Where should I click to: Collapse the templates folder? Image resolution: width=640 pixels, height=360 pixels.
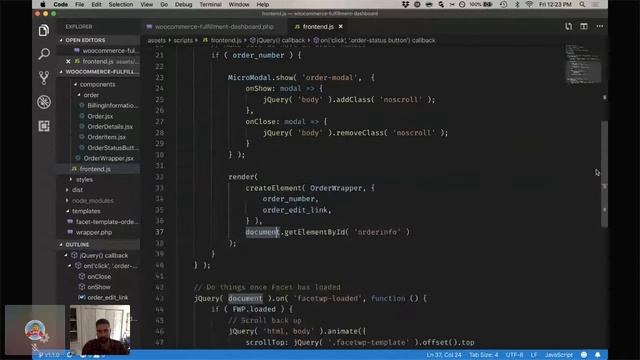pos(86,211)
